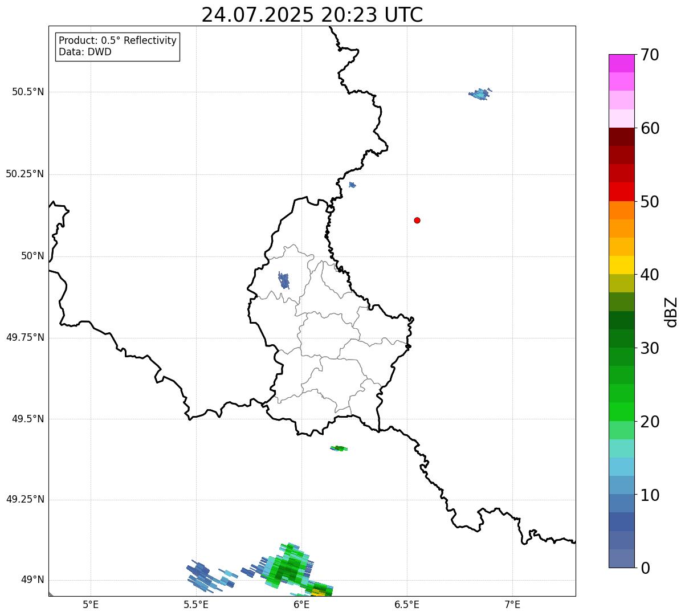Click the small green echo south of Luxembourg
The height and width of the screenshot is (616, 685).
point(339,448)
